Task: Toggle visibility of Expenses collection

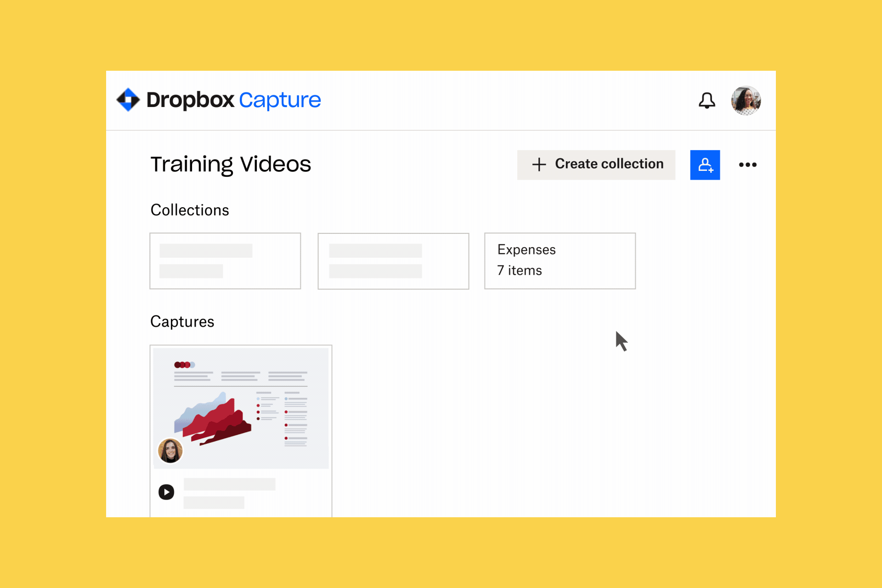Action: [x=560, y=260]
